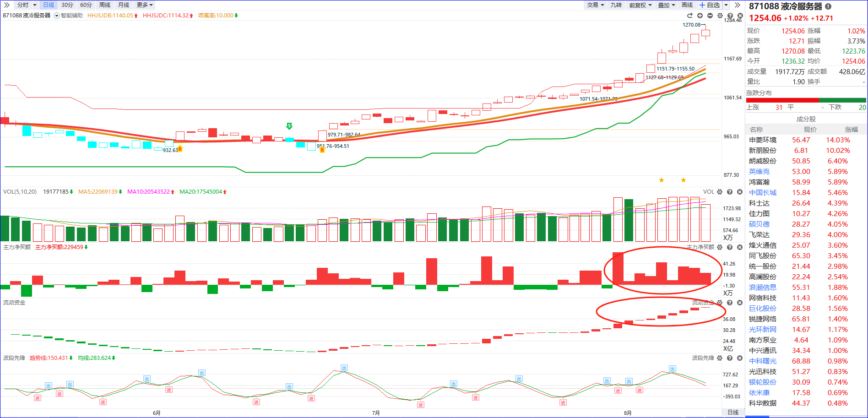Open 流动资金 panel settings gear
The height and width of the screenshot is (418, 868).
click(720, 303)
